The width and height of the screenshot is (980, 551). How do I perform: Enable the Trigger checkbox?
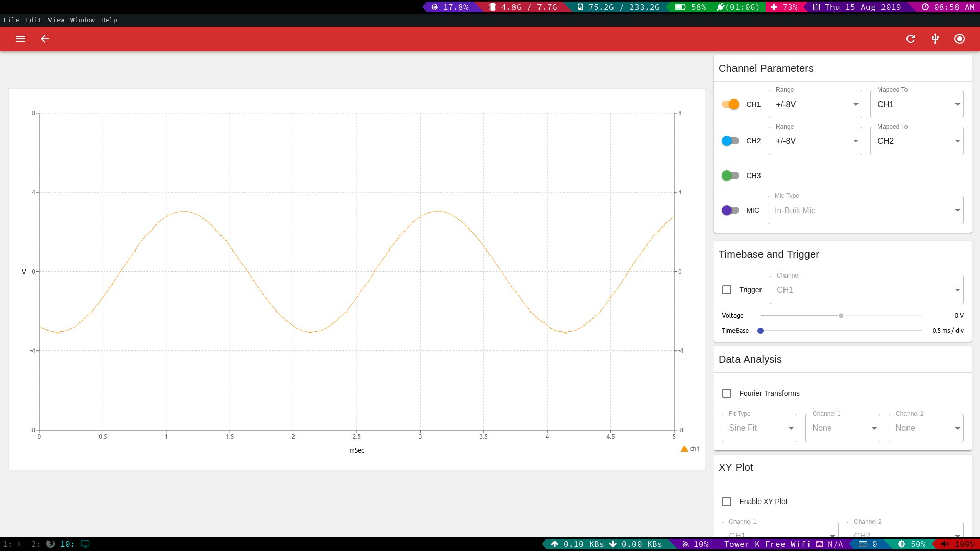click(727, 290)
